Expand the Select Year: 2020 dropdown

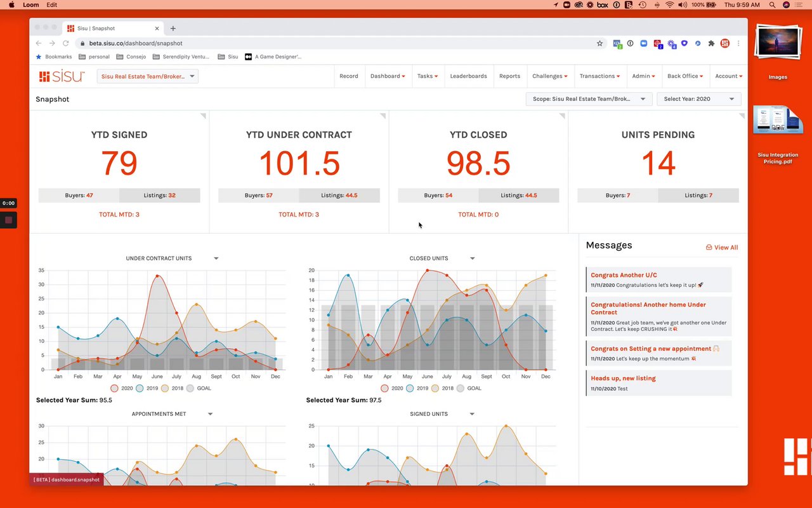click(699, 99)
